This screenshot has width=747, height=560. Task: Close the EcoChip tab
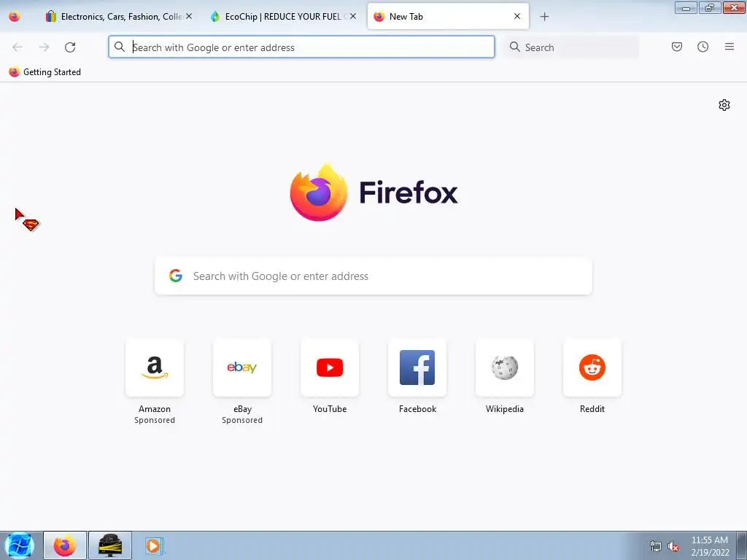click(353, 16)
